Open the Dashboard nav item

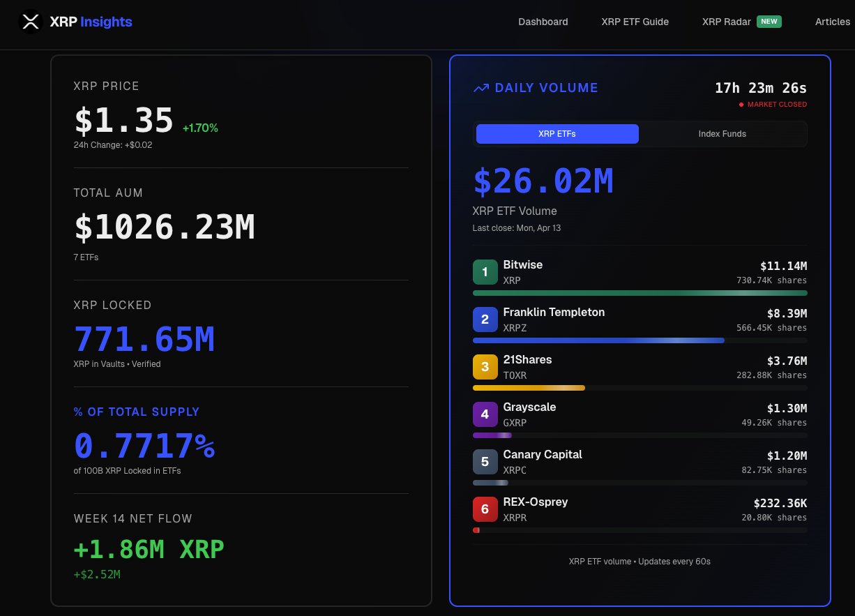[543, 22]
